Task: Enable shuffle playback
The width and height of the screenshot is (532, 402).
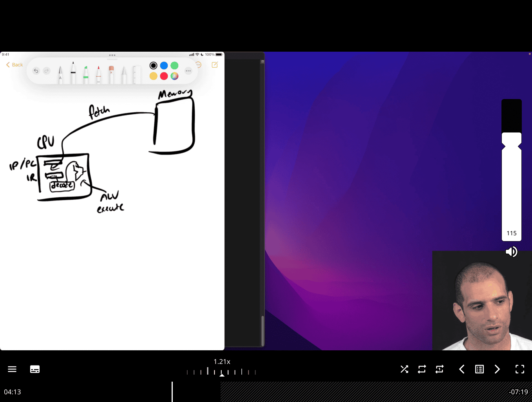Action: (x=404, y=369)
